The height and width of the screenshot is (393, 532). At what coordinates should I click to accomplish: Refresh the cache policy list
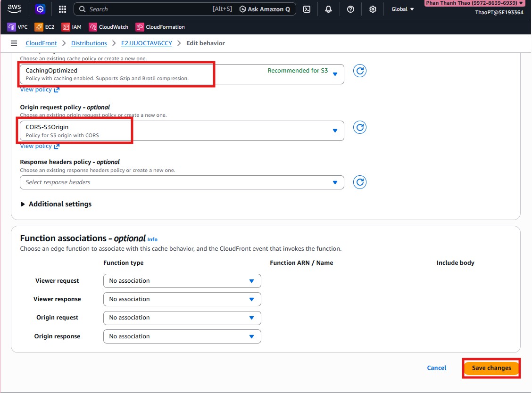[360, 71]
